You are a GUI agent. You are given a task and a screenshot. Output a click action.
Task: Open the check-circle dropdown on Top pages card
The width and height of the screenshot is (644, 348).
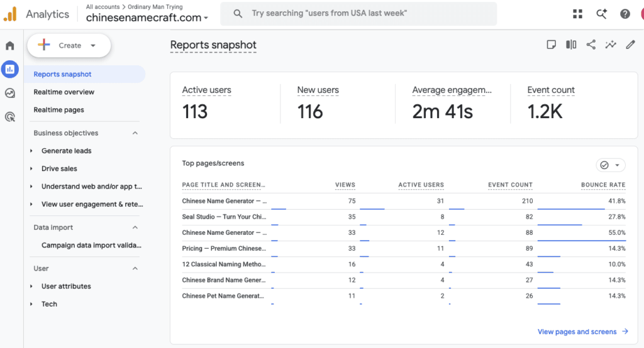pyautogui.click(x=610, y=165)
